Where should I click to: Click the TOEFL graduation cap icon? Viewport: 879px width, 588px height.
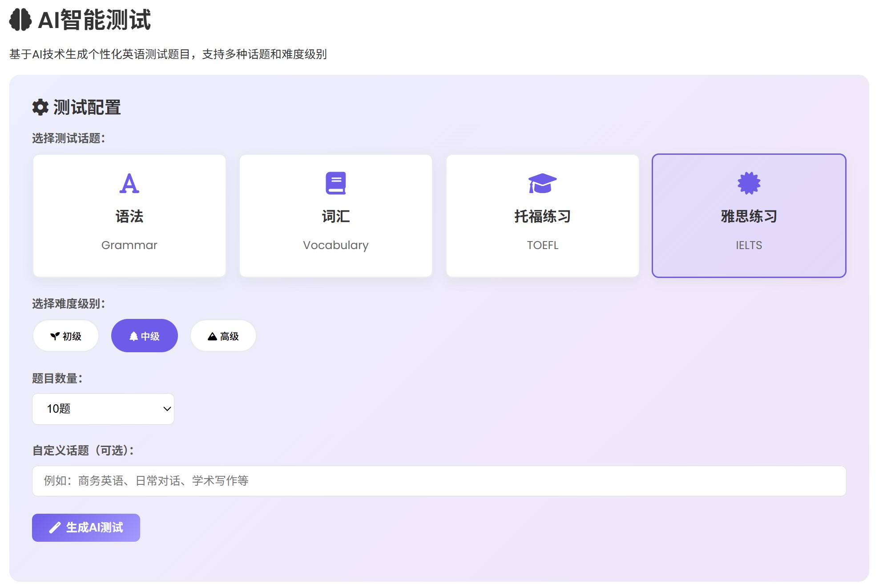pos(542,183)
